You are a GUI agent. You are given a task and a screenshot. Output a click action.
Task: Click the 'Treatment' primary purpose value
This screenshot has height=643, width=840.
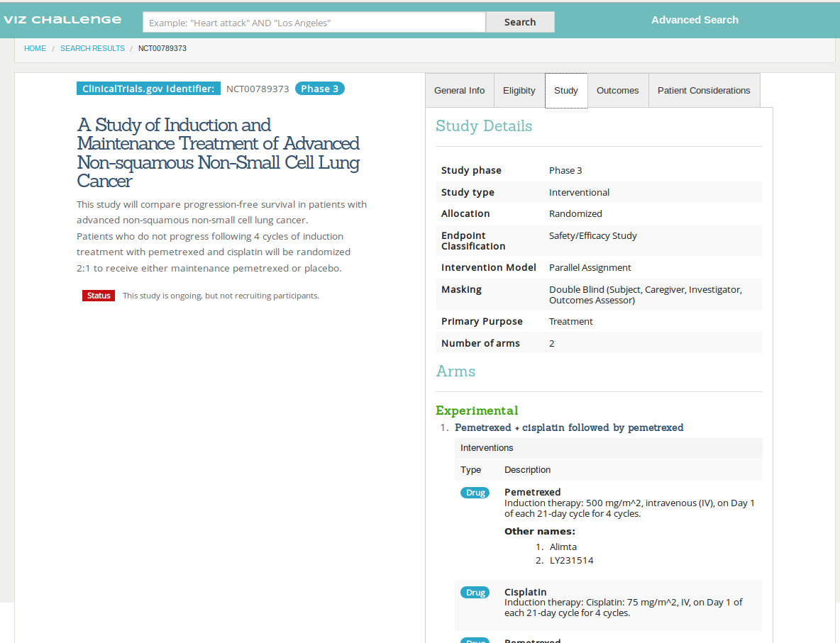click(x=570, y=321)
